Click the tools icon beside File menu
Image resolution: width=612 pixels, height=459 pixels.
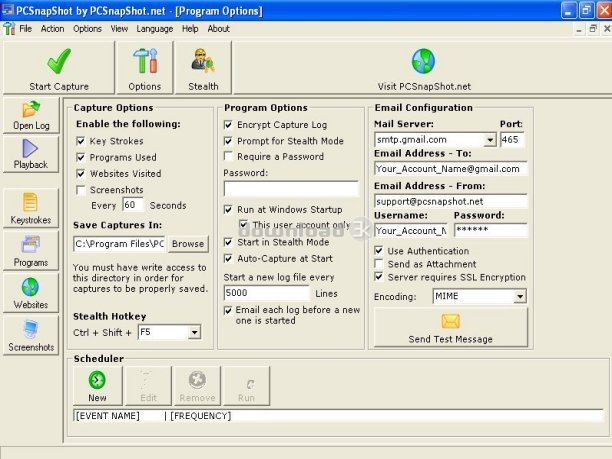9,29
